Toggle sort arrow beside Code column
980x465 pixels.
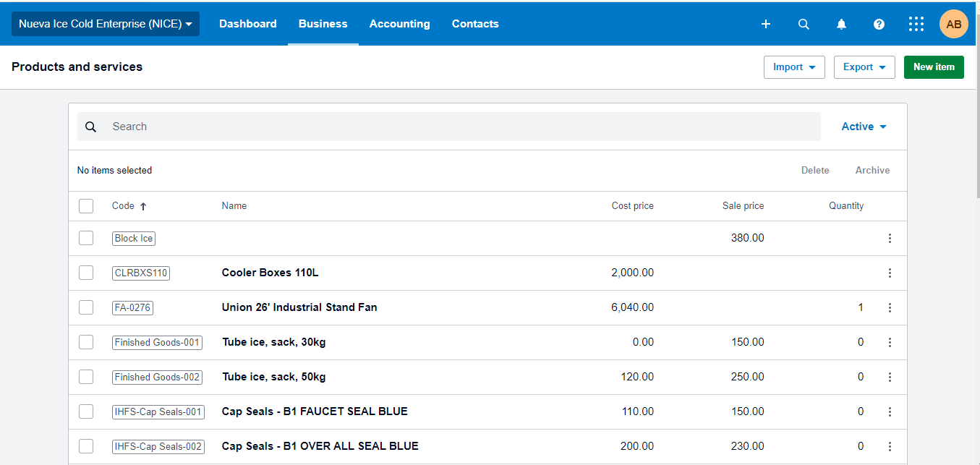pos(143,206)
